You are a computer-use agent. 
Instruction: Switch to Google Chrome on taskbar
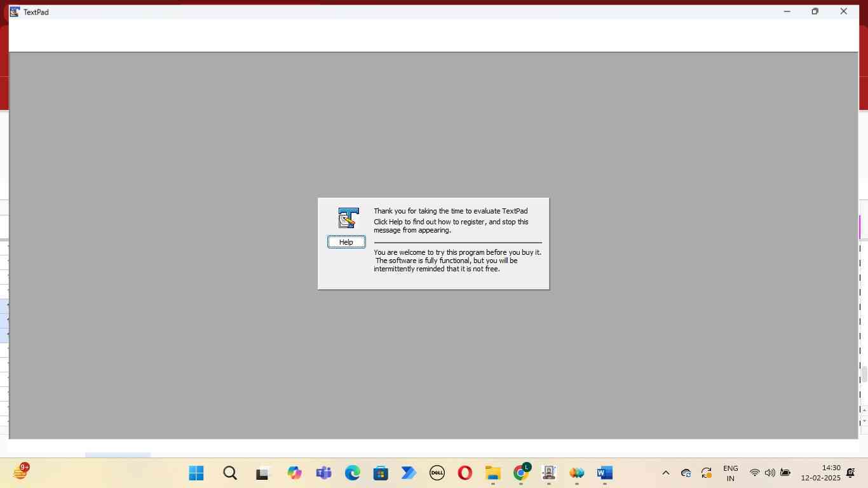(x=521, y=473)
